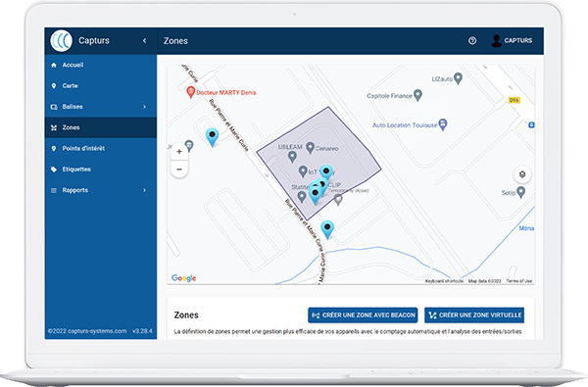
Task: Select the blue beacon pin below the zone
Action: click(x=327, y=229)
